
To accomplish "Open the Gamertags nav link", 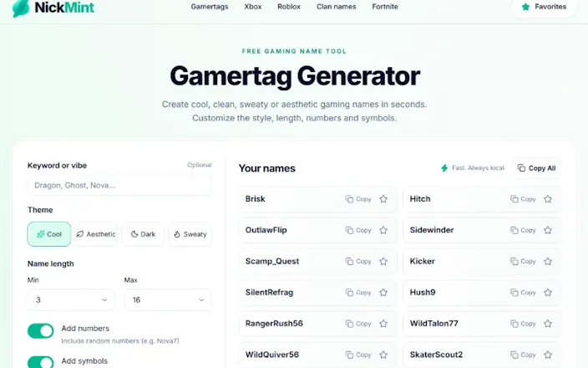I will click(x=210, y=7).
